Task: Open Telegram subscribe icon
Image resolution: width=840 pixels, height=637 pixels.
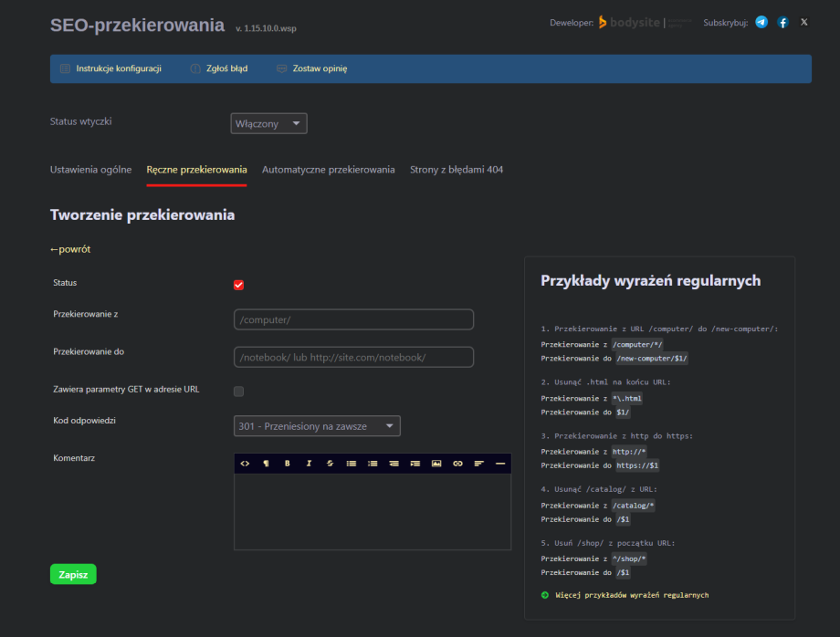Action: (x=761, y=22)
